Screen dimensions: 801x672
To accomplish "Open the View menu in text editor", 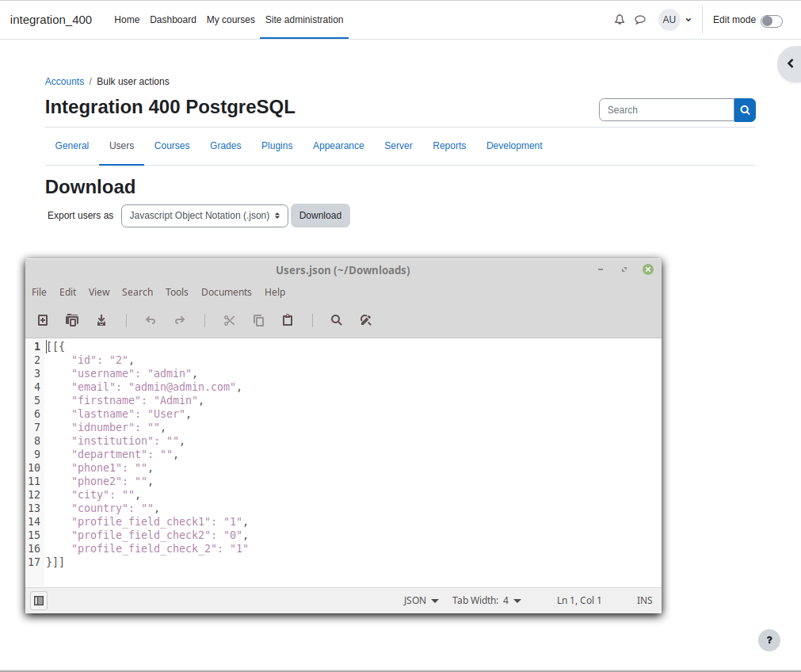I will coord(98,292).
